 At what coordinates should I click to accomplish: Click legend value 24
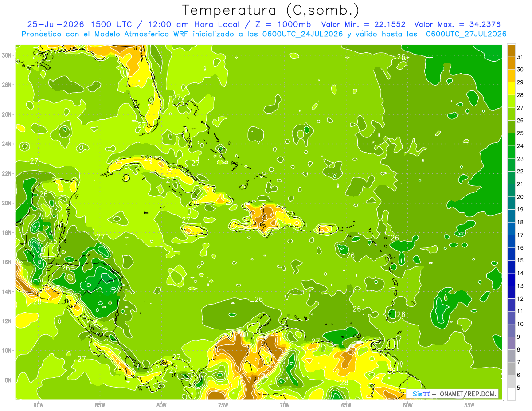pos(520,146)
